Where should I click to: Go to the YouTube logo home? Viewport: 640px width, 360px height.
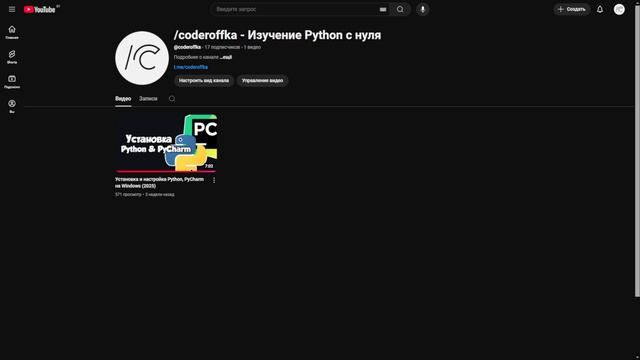[39, 9]
